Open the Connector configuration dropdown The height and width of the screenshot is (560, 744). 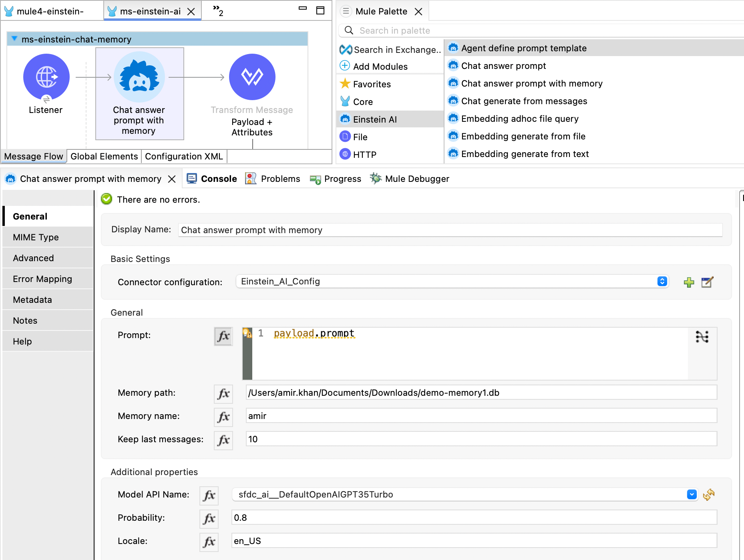662,282
